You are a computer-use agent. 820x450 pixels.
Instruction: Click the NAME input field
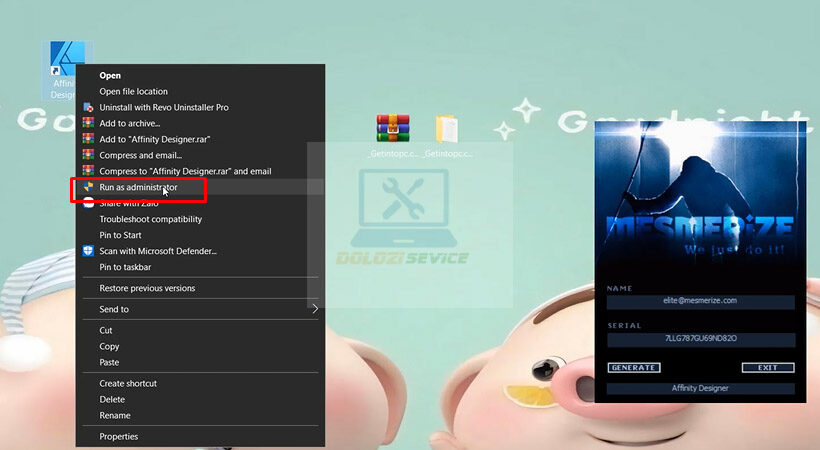700,301
